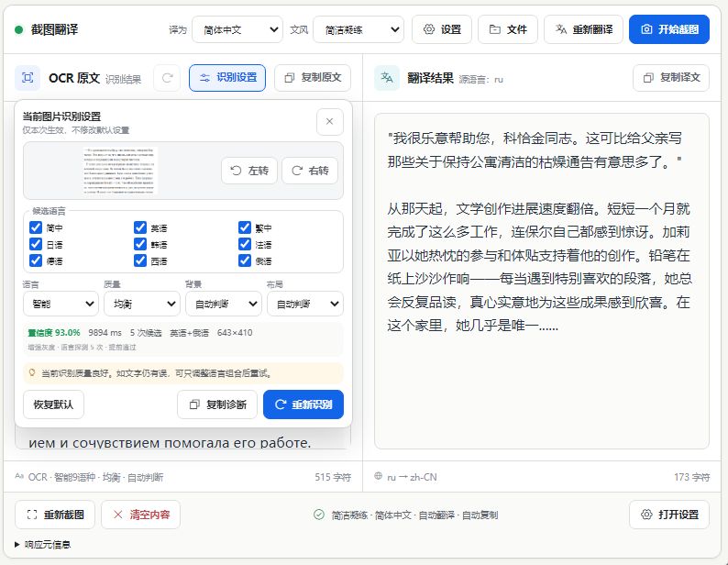Open the 语言 智能 dropdown
Viewport: 728px width, 565px height.
click(x=61, y=304)
